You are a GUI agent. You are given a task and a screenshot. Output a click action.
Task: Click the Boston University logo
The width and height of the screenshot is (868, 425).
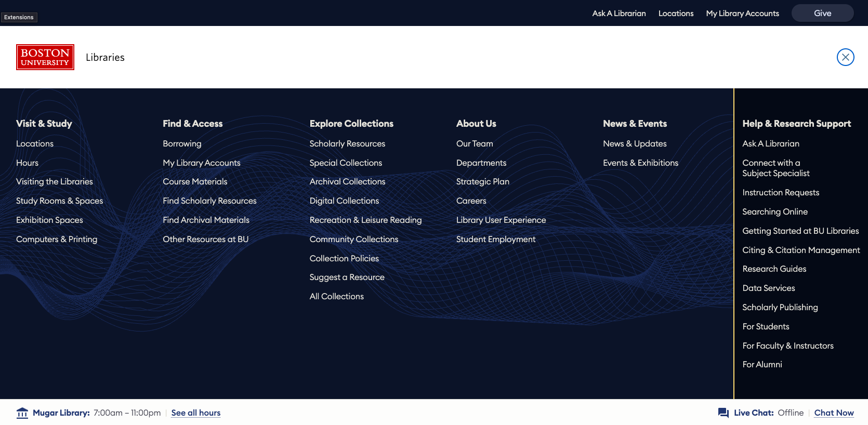point(45,57)
